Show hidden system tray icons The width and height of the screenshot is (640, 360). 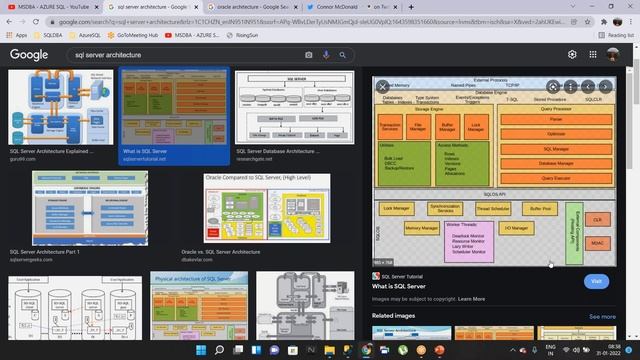pyautogui.click(x=513, y=350)
